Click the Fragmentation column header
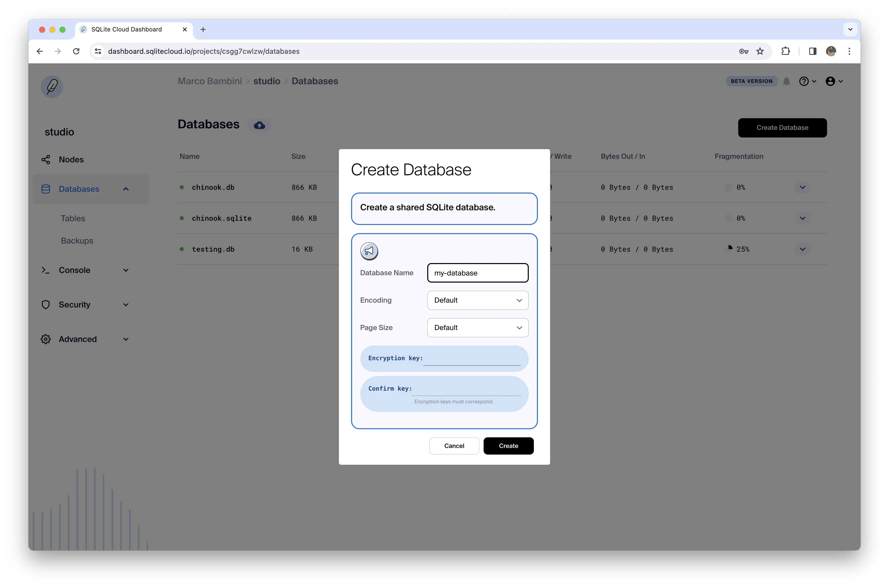Screen dimensions: 889x588 click(x=739, y=156)
